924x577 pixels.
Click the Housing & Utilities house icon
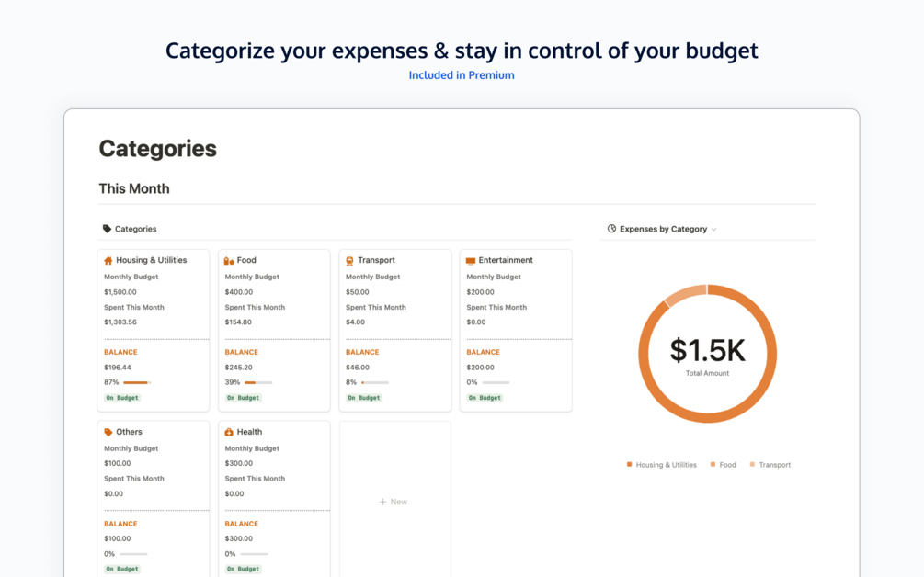click(x=108, y=261)
